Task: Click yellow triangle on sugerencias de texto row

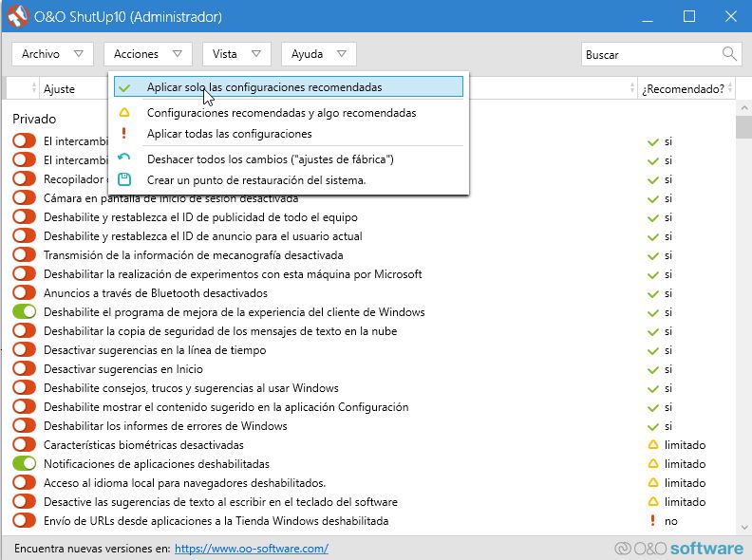Action: click(x=652, y=501)
